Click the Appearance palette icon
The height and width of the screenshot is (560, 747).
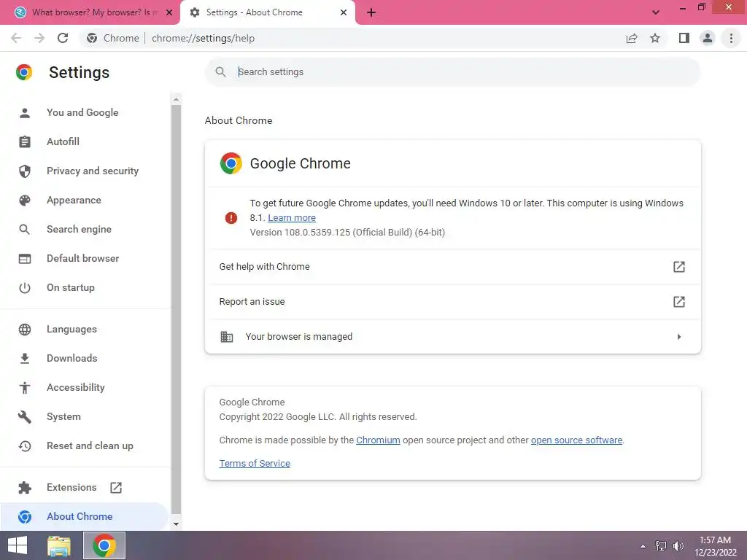(25, 201)
